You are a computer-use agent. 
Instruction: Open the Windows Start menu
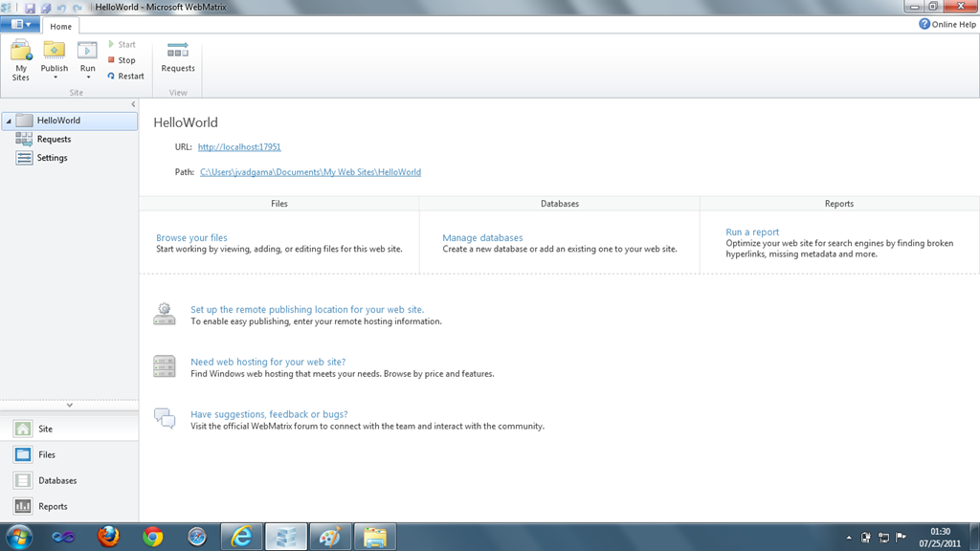tap(19, 538)
